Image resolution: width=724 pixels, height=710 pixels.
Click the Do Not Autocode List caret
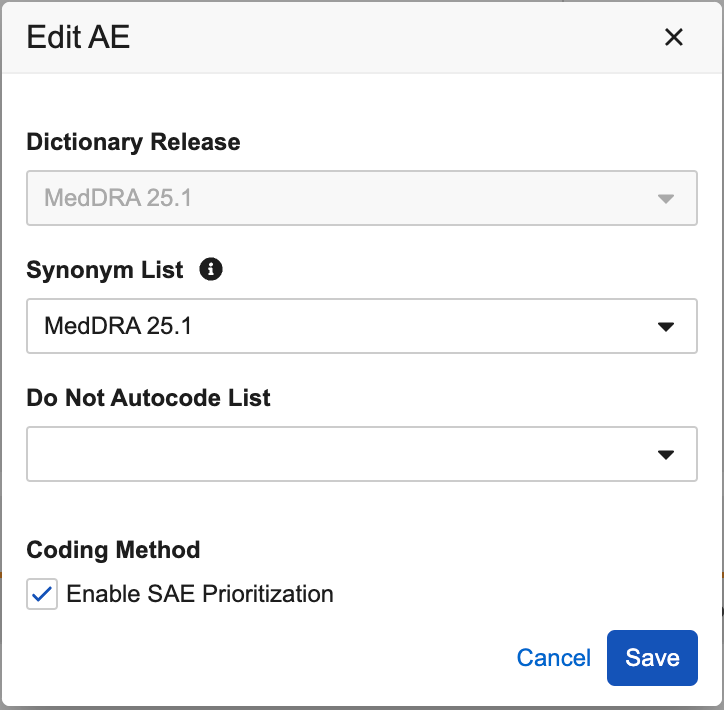[666, 454]
